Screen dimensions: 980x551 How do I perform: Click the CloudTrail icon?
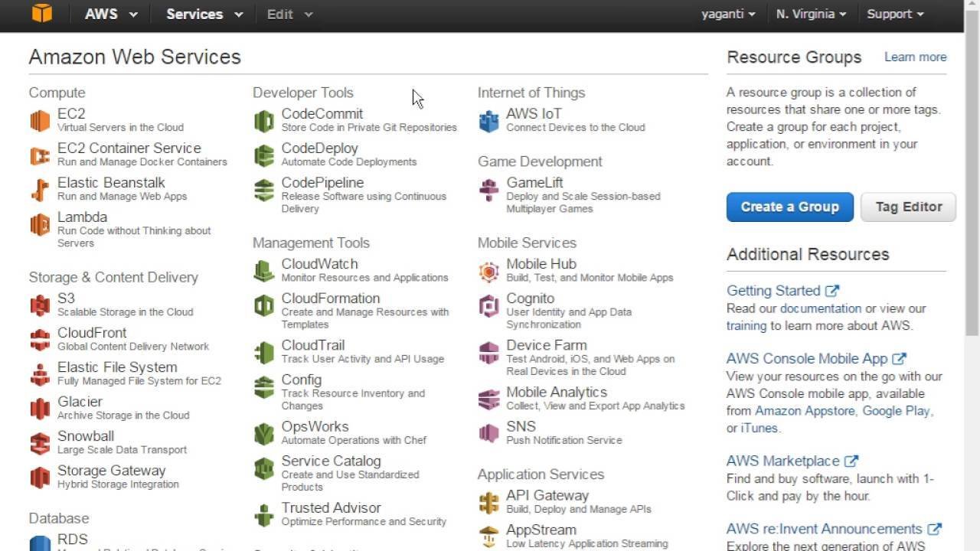(x=264, y=352)
